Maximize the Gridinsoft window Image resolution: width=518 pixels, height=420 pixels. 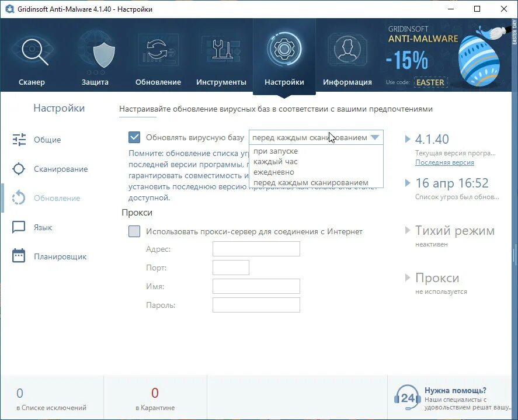coord(477,9)
